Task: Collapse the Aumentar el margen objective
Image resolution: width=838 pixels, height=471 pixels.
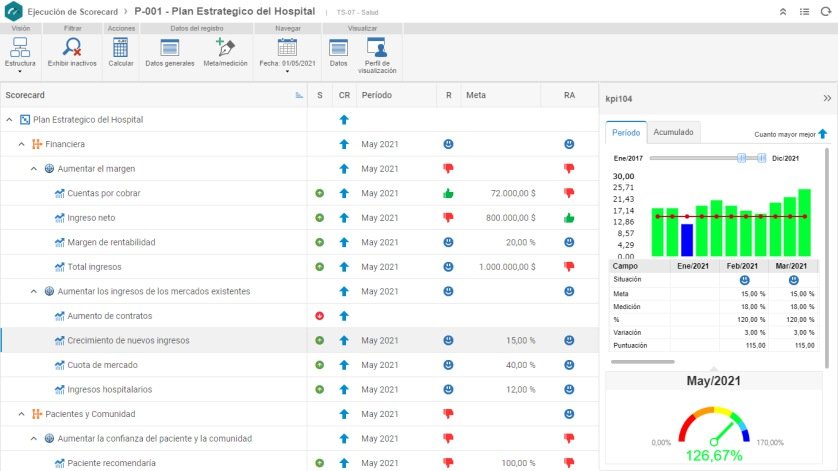Action: [x=34, y=169]
